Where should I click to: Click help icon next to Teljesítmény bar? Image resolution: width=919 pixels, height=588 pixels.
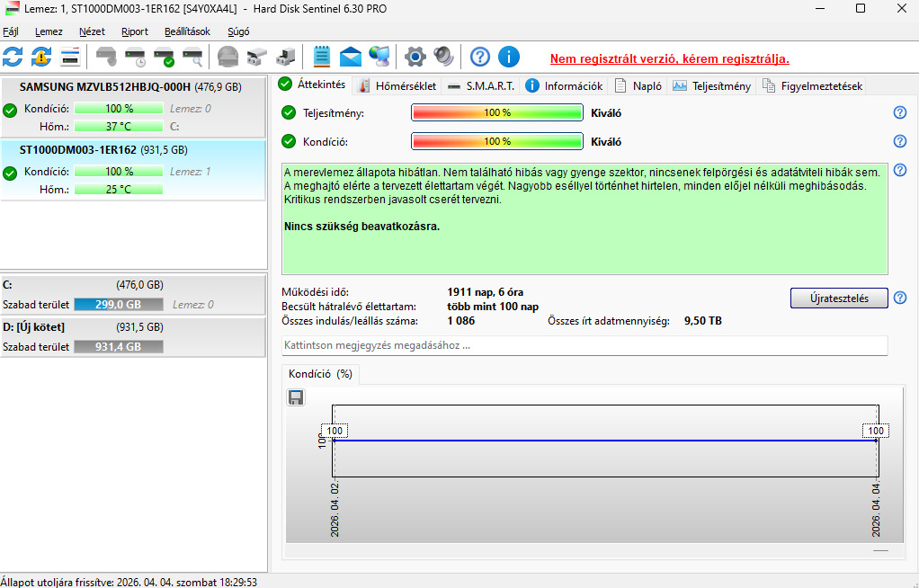pyautogui.click(x=899, y=112)
